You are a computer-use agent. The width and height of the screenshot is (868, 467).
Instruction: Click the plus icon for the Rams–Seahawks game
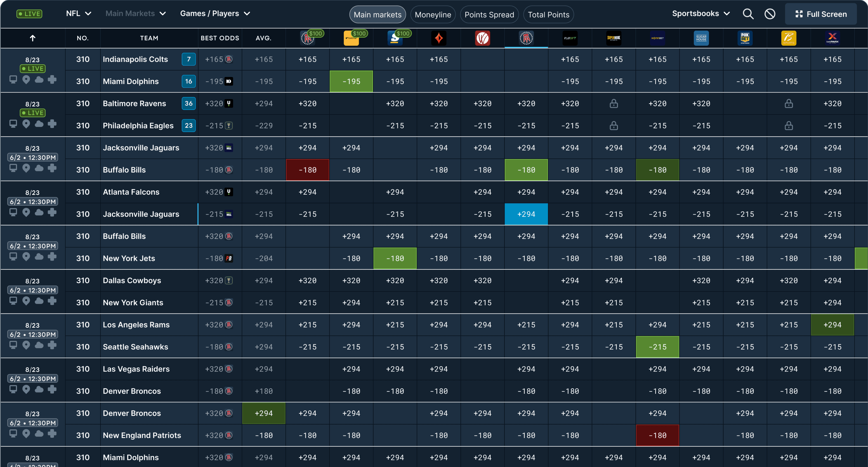point(52,345)
